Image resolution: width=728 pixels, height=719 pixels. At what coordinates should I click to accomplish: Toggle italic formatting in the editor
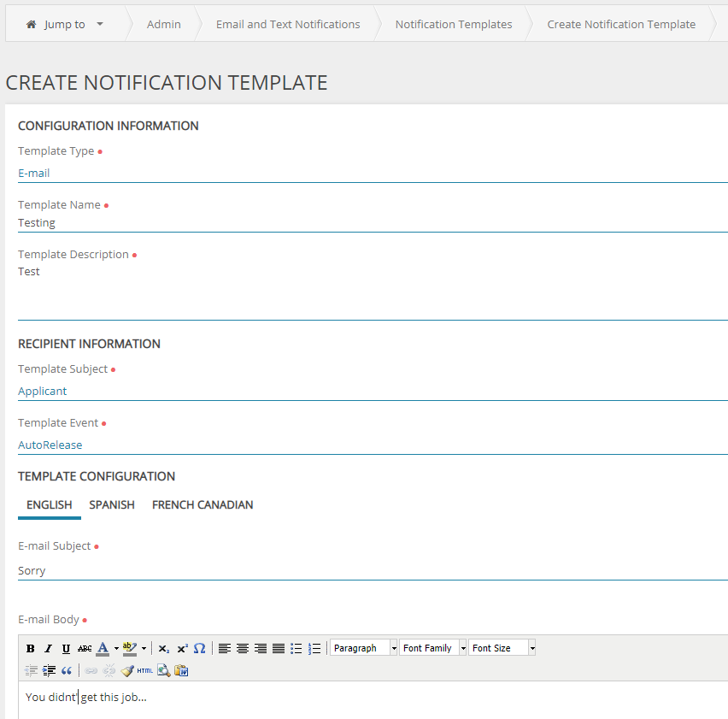(49, 648)
